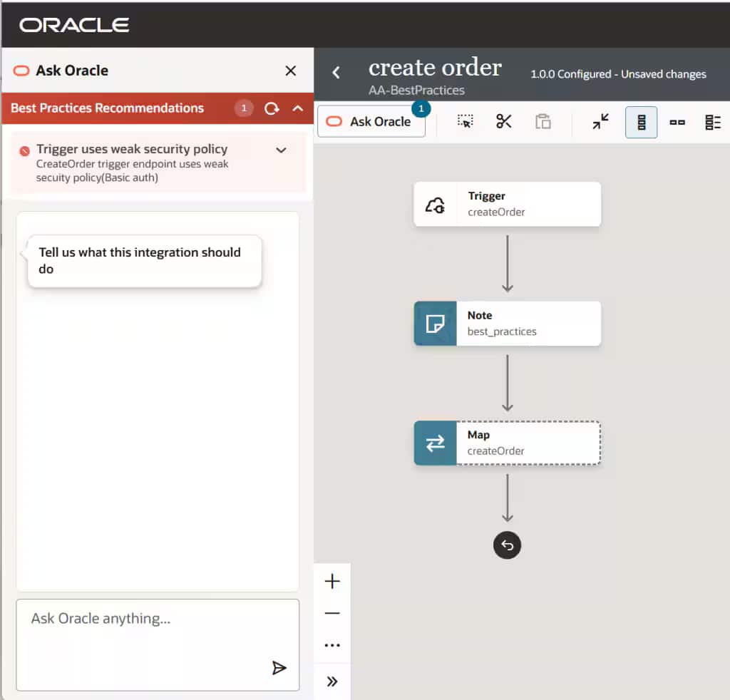Select the Note best_practices node
Screen dimensions: 730x700
coord(508,324)
